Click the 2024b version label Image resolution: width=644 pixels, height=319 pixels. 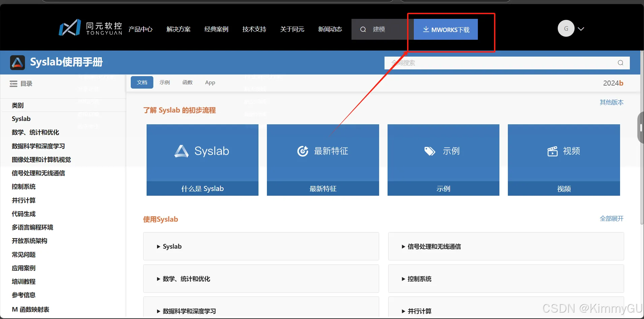tap(613, 83)
